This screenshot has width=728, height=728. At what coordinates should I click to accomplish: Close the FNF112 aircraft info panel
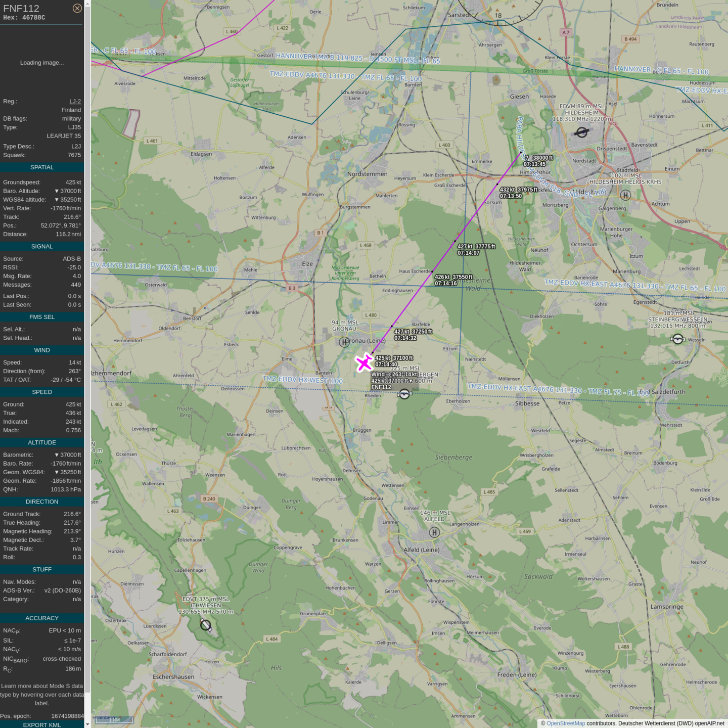[x=77, y=8]
